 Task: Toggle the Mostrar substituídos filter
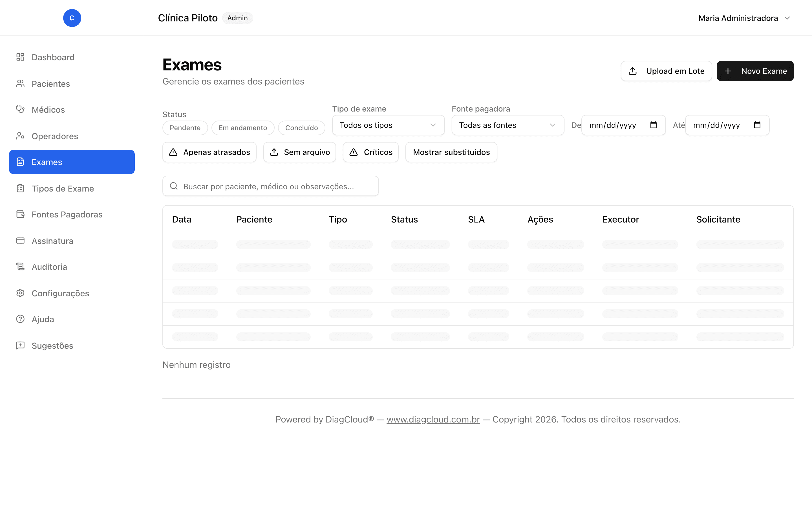point(451,152)
